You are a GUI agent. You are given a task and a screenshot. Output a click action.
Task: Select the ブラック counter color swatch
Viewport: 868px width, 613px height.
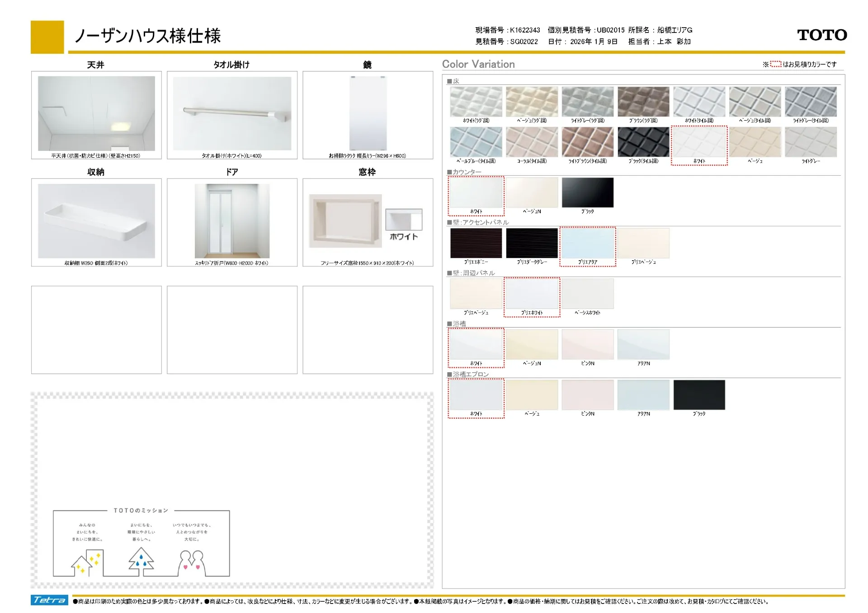tap(588, 192)
